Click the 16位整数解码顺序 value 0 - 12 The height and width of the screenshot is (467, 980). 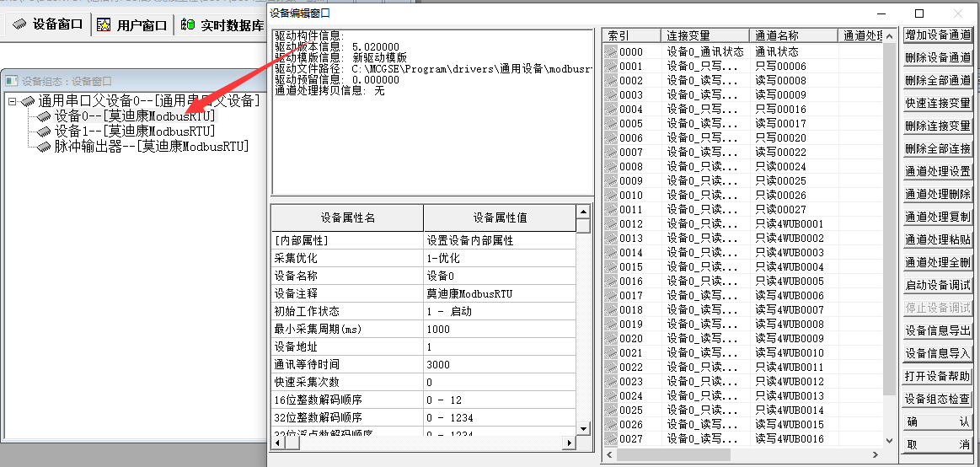(500, 400)
